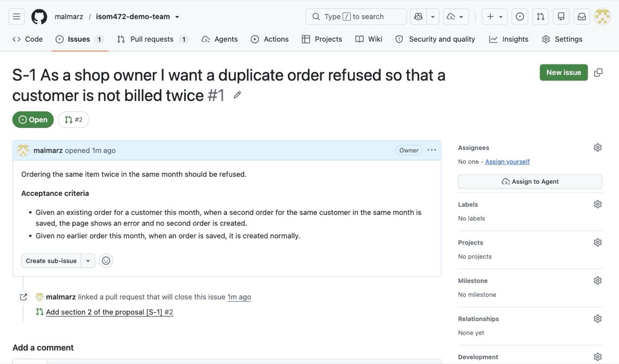Click the Create sub-issue button
619x364 pixels.
click(51, 261)
